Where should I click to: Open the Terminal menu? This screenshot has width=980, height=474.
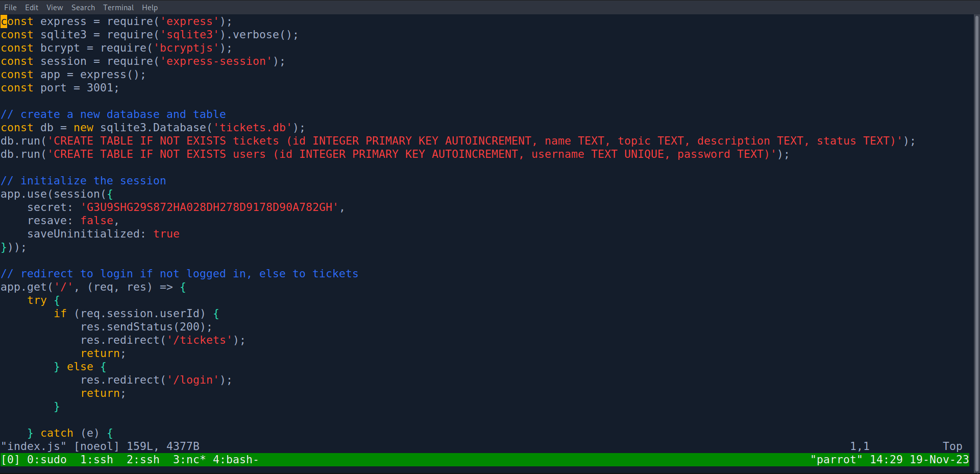click(x=118, y=8)
